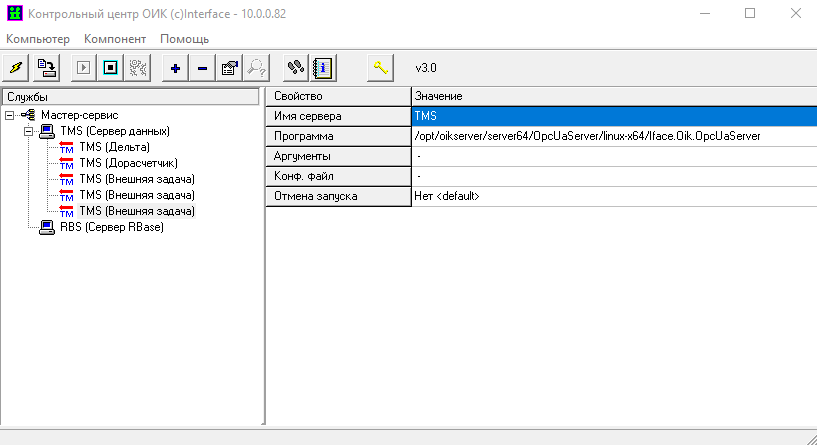Collapse the Мастер-сервис tree node

point(10,115)
